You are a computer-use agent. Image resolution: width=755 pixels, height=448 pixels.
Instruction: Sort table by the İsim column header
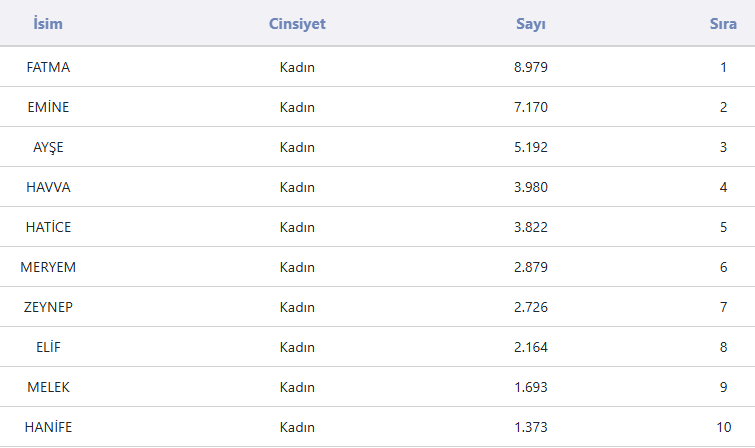coord(48,24)
